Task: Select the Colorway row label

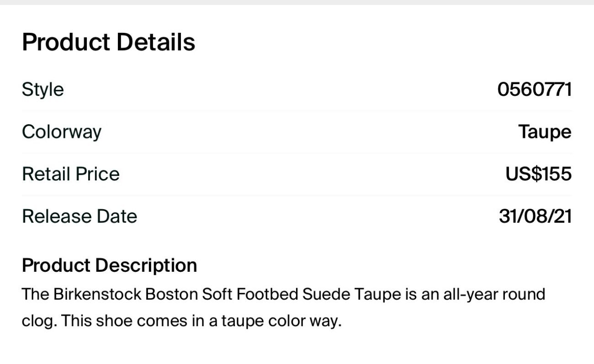Action: tap(62, 132)
